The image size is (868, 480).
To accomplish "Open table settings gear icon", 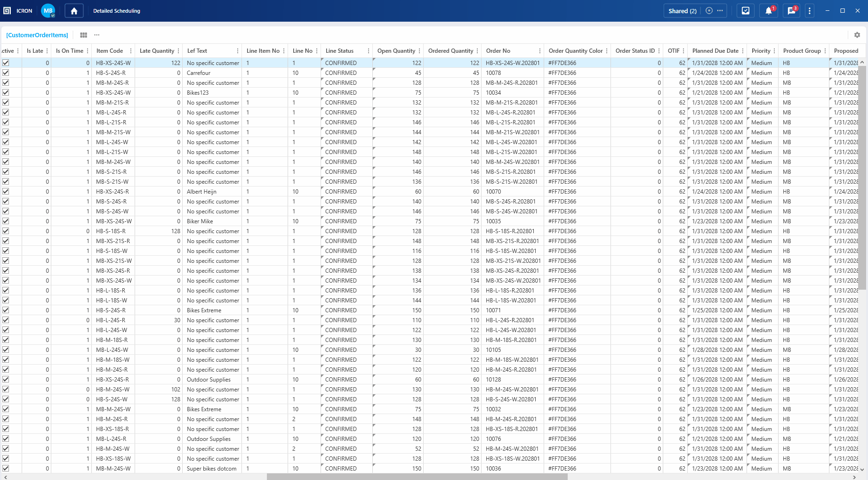I will click(857, 35).
